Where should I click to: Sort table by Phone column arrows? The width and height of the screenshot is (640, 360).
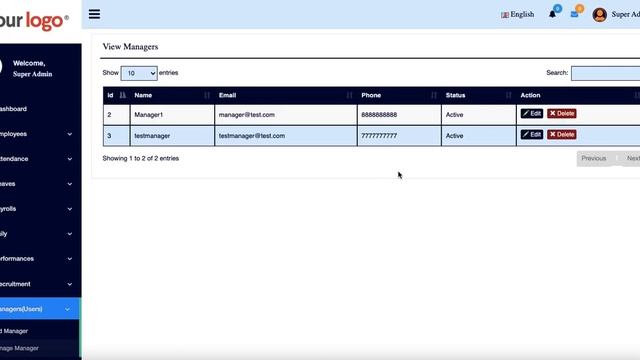click(x=433, y=96)
